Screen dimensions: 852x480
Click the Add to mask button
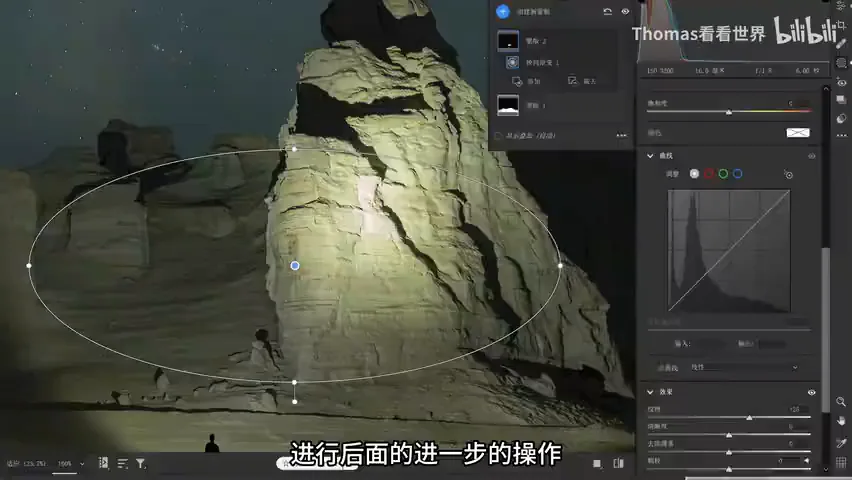(x=526, y=81)
